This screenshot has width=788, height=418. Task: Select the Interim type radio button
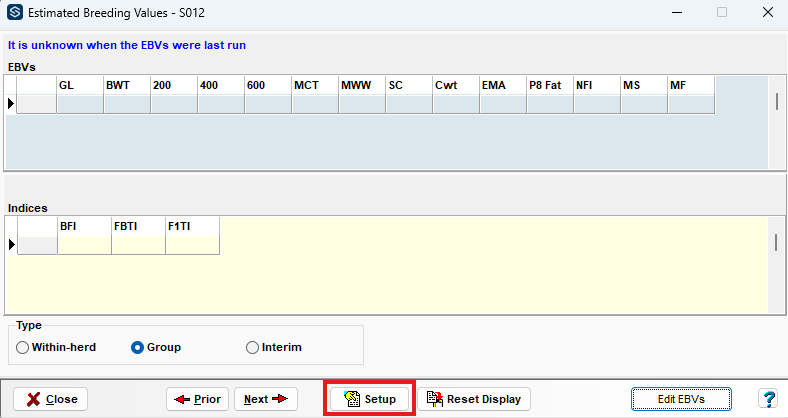[252, 347]
